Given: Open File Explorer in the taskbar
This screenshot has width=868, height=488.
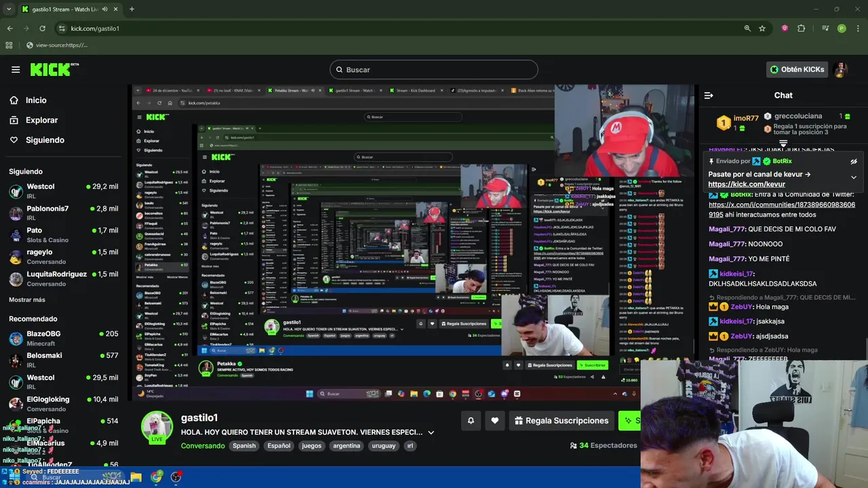Looking at the screenshot, I should (136, 477).
